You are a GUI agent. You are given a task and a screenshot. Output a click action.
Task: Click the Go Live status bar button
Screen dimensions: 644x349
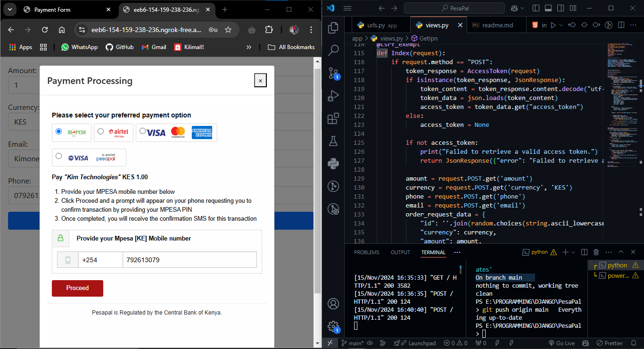point(561,343)
